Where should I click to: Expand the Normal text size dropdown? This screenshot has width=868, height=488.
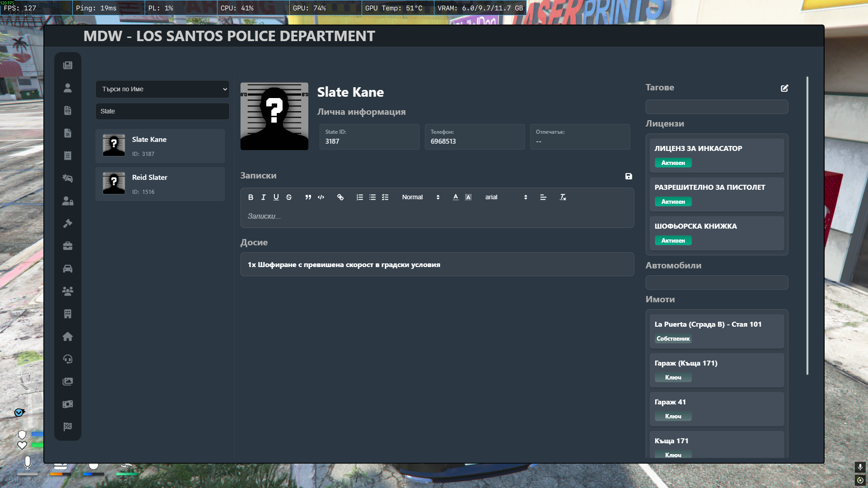[420, 197]
